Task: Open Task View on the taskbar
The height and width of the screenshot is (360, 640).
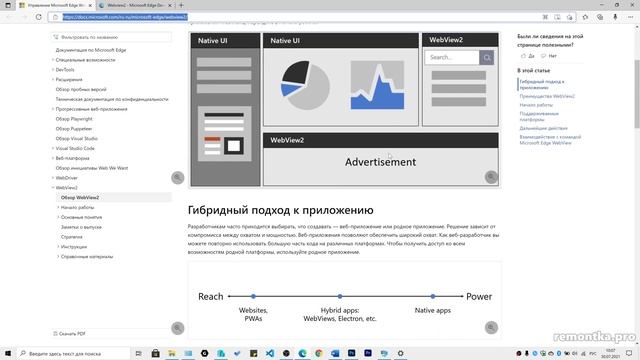Action: [x=138, y=353]
